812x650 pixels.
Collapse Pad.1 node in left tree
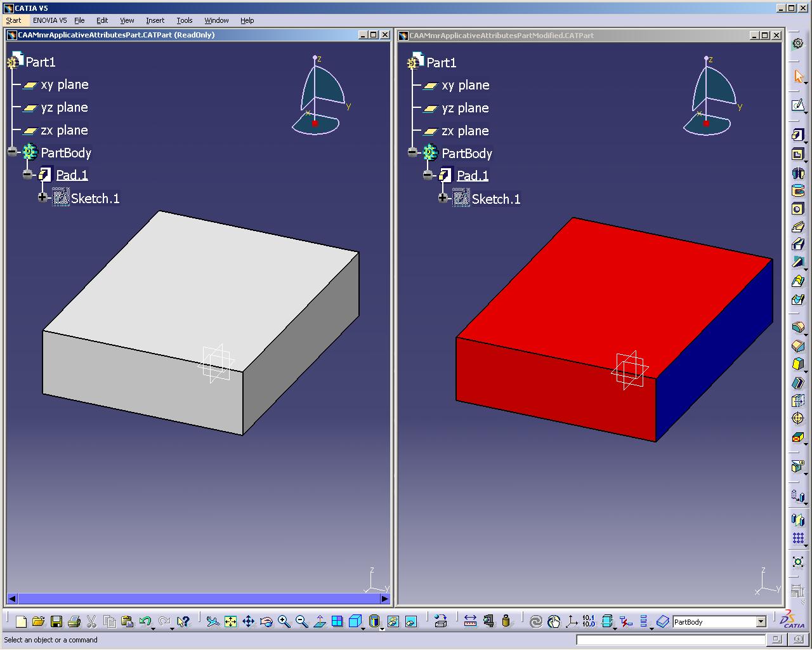27,174
